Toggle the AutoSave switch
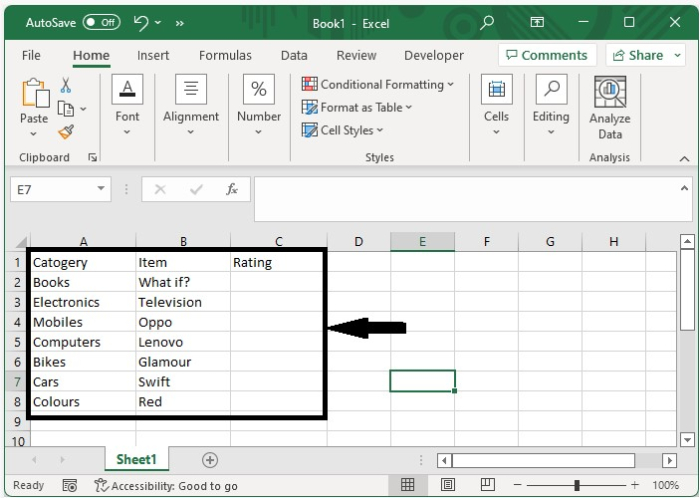The width and height of the screenshot is (700, 498). 101,22
